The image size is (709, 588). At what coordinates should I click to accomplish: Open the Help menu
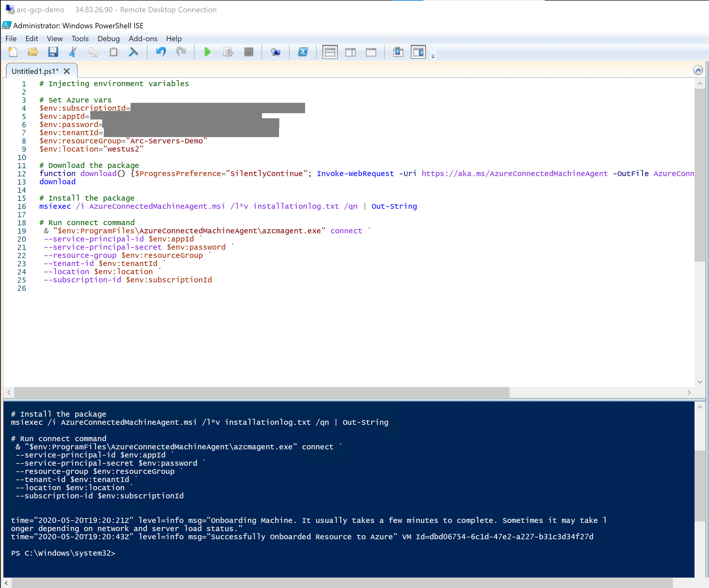click(x=174, y=38)
